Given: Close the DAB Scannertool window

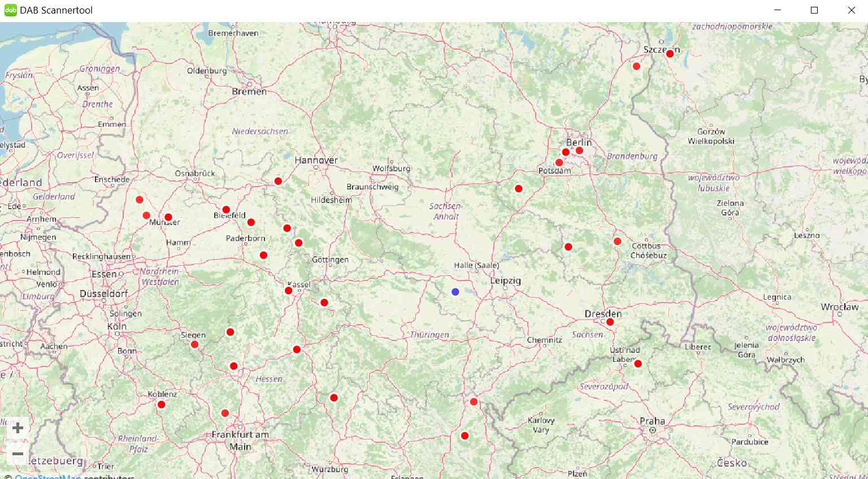Looking at the screenshot, I should point(851,10).
